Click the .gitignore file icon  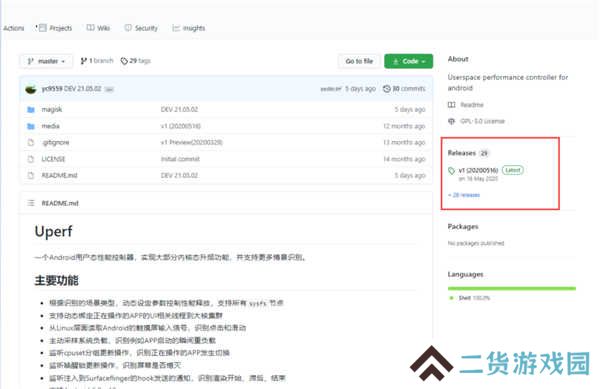coord(31,142)
